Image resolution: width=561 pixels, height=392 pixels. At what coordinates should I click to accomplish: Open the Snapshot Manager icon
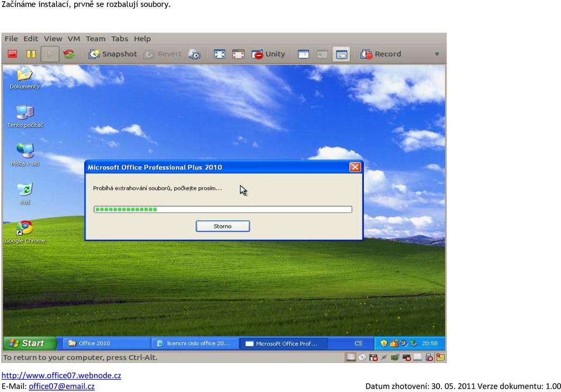[195, 54]
